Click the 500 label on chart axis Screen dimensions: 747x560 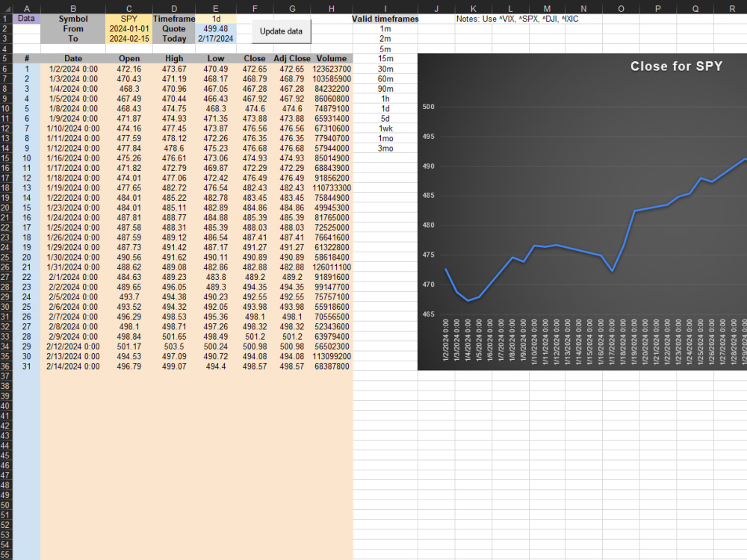coord(428,107)
